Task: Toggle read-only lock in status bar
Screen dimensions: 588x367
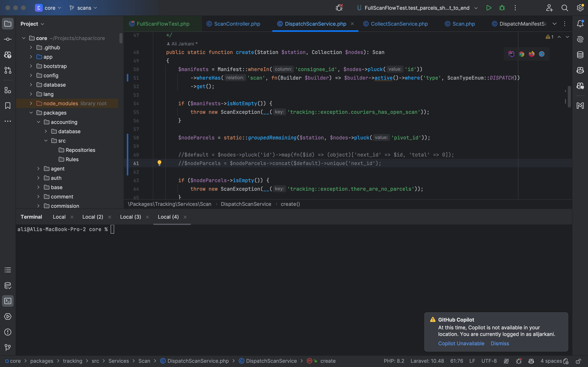Action: point(578,361)
